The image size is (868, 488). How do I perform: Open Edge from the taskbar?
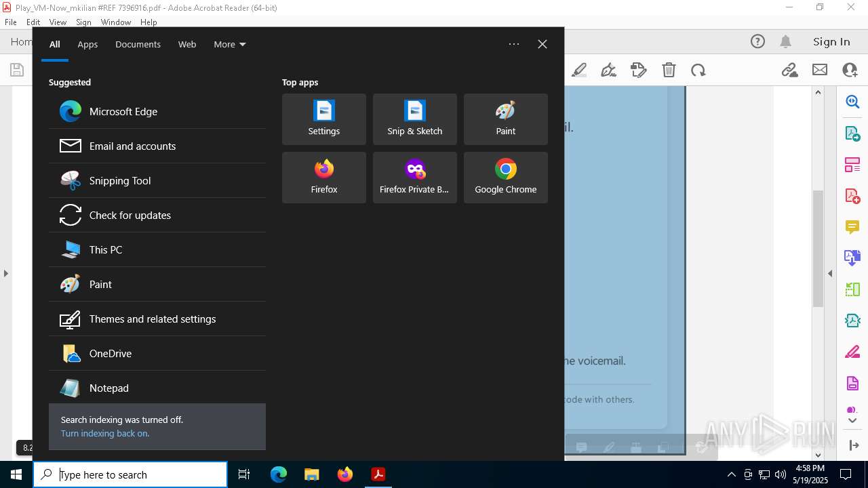[x=279, y=474]
